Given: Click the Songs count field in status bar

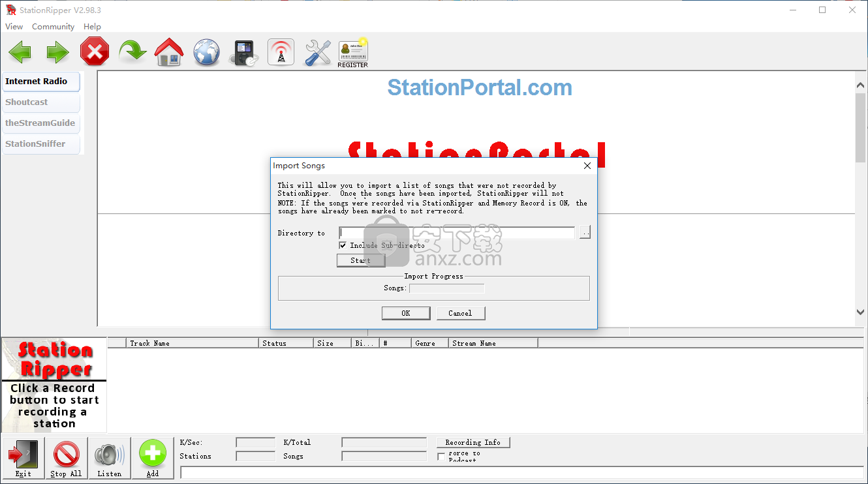Looking at the screenshot, I should click(384, 456).
